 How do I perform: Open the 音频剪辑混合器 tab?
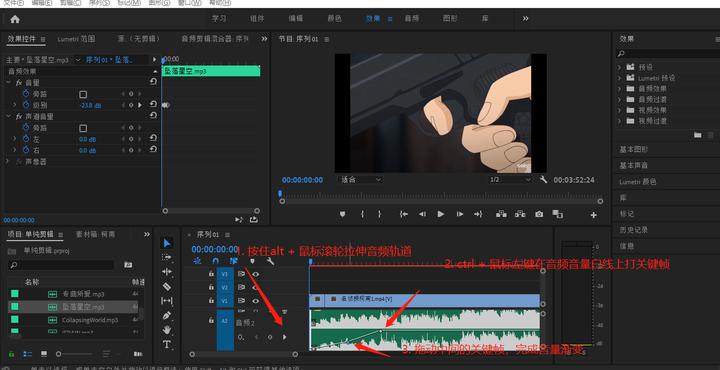coord(215,39)
